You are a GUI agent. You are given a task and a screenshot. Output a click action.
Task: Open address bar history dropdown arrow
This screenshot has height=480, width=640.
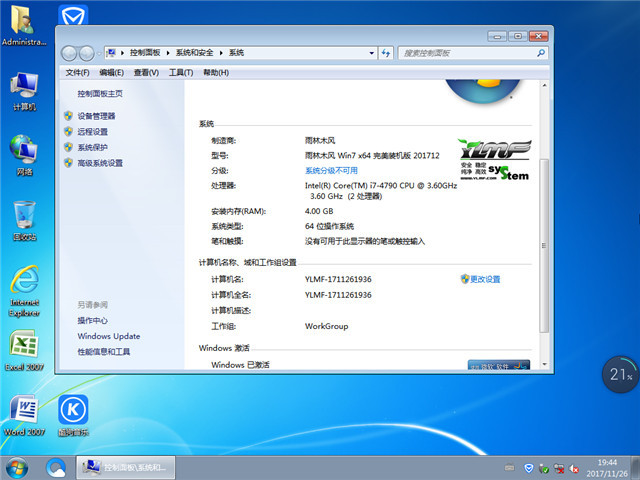click(371, 53)
